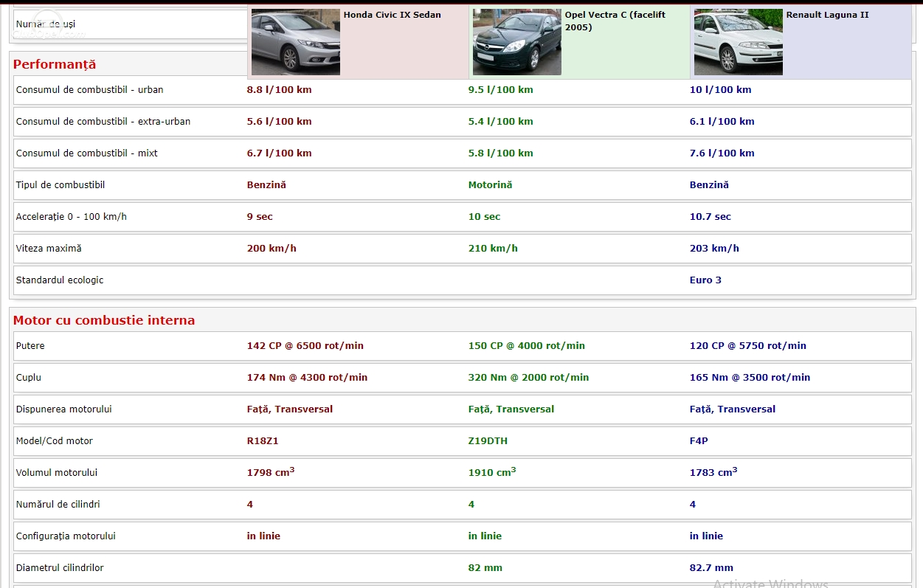The image size is (923, 588).
Task: Select the 1910 cm³ engine volume value
Action: (x=492, y=472)
